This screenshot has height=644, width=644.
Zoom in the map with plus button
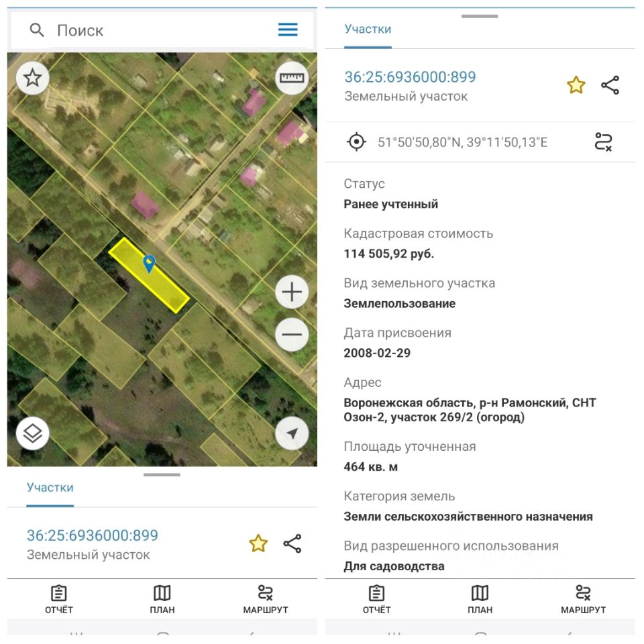coord(292,292)
